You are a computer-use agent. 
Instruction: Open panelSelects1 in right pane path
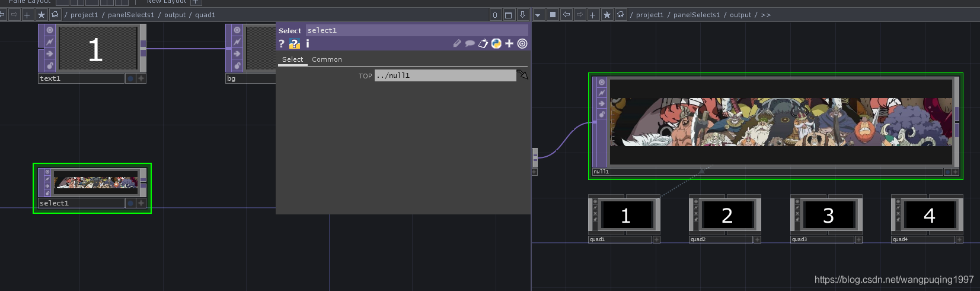tap(697, 15)
